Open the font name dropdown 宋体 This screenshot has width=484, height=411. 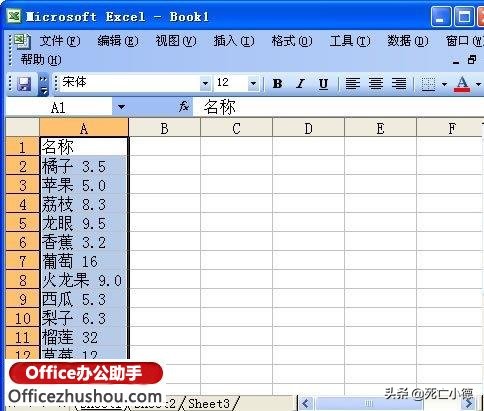[x=205, y=83]
